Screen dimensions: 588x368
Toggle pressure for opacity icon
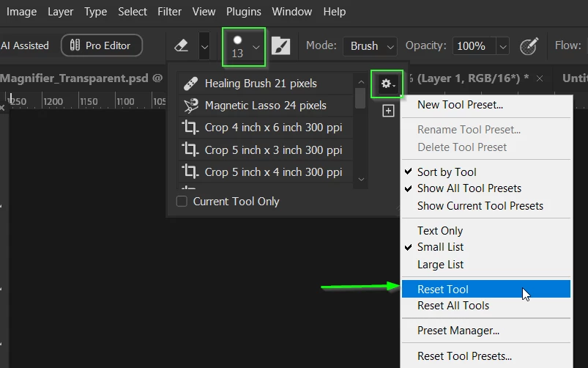point(529,46)
